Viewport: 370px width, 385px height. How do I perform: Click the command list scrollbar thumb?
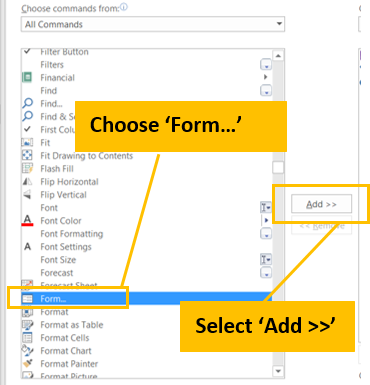[278, 168]
